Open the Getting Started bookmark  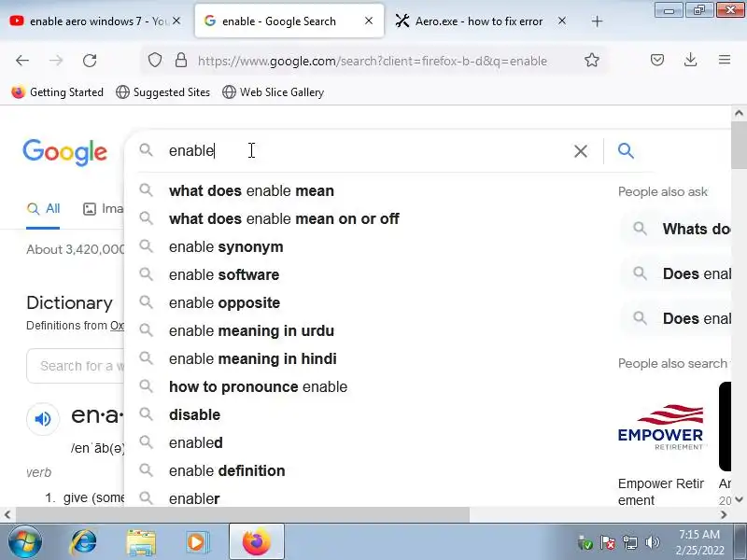point(58,92)
